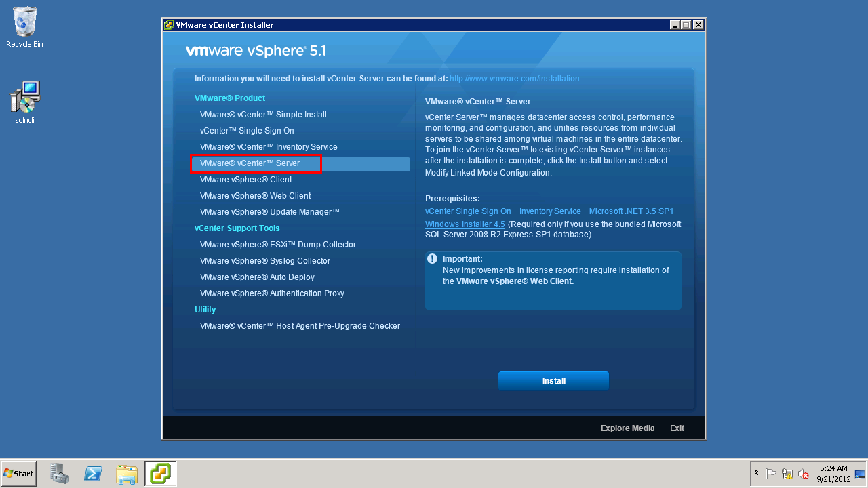This screenshot has height=488, width=868.
Task: Click the Action Center flag icon
Action: pyautogui.click(x=771, y=474)
